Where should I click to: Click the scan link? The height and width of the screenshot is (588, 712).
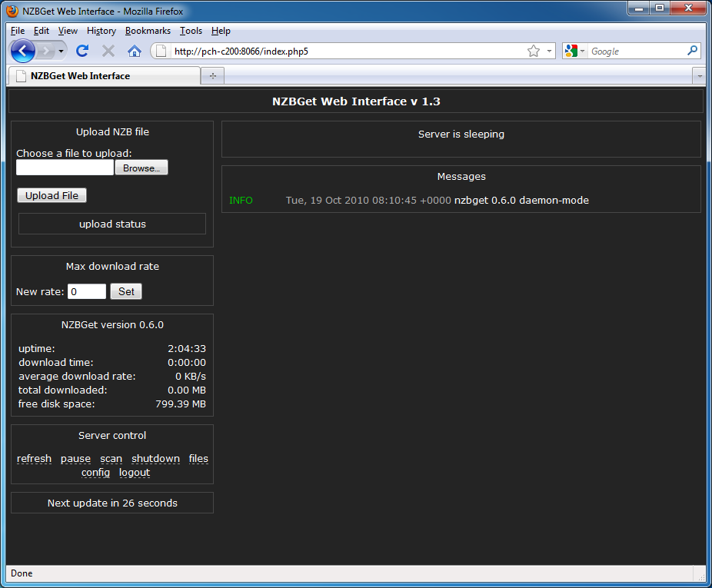pyautogui.click(x=111, y=459)
